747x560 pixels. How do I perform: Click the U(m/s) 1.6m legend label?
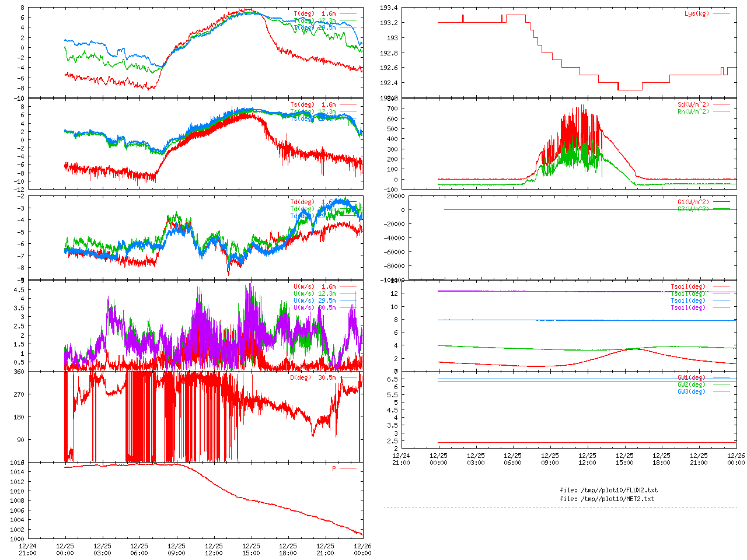(x=315, y=286)
